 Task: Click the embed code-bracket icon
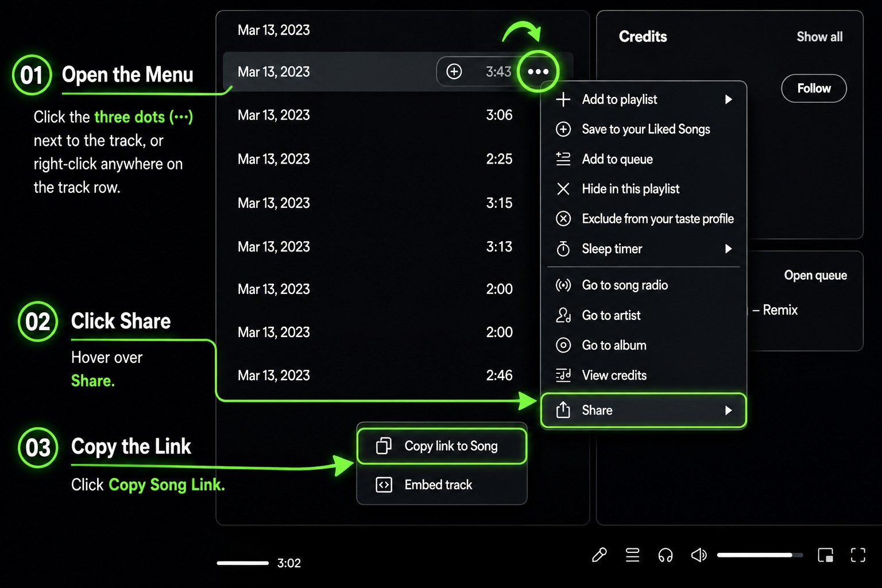(x=384, y=485)
